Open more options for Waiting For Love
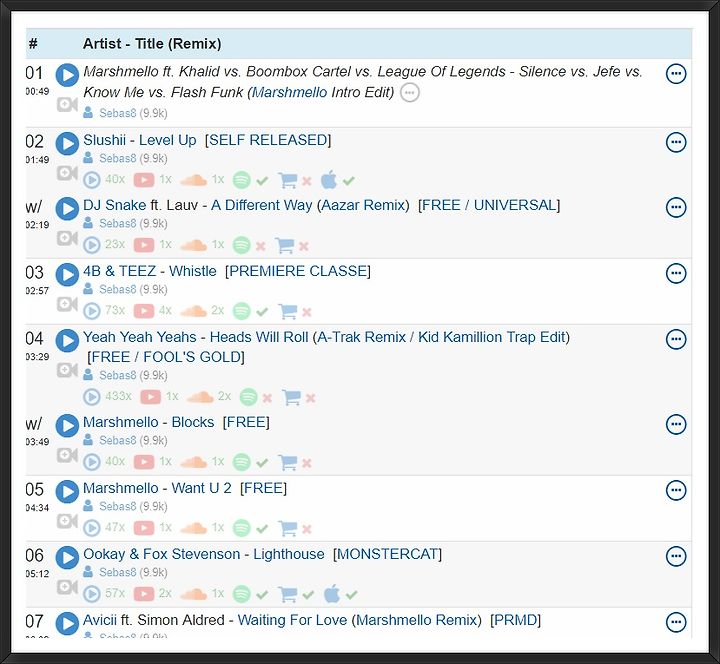This screenshot has width=720, height=664. point(676,622)
